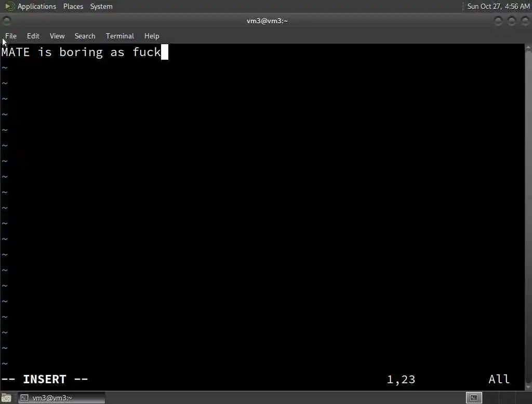Click the MATE logo icon beside Applications
Image resolution: width=532 pixels, height=404 pixels.
pos(9,6)
